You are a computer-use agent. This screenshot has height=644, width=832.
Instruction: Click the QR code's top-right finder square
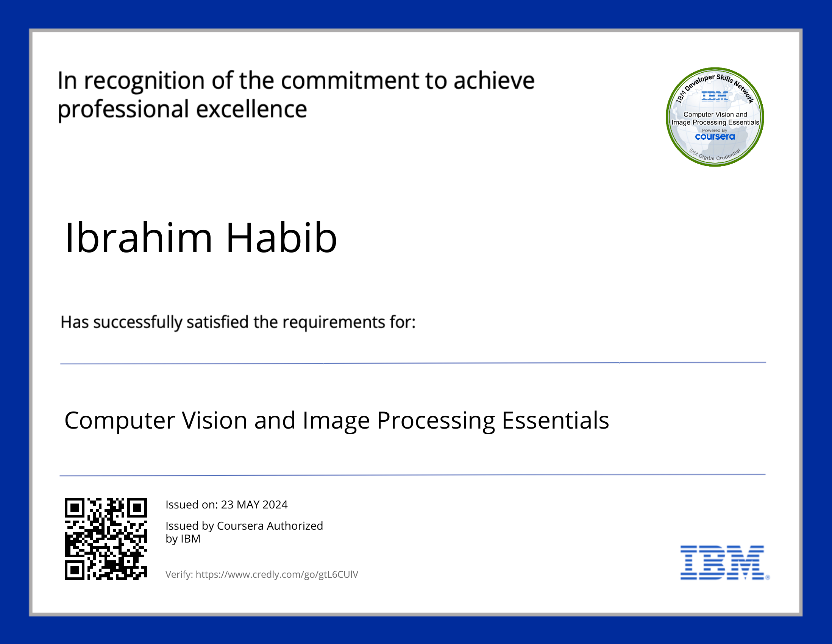pos(137,508)
